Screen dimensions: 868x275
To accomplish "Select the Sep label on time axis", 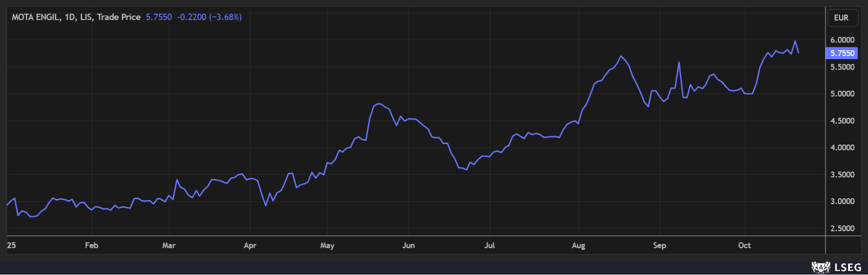I will point(659,245).
